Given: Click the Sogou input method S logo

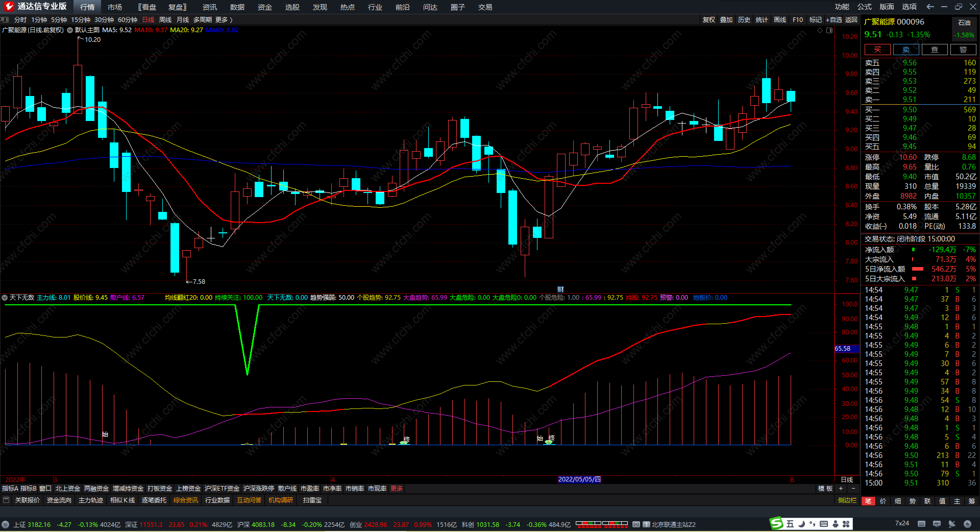Looking at the screenshot, I should (x=776, y=523).
